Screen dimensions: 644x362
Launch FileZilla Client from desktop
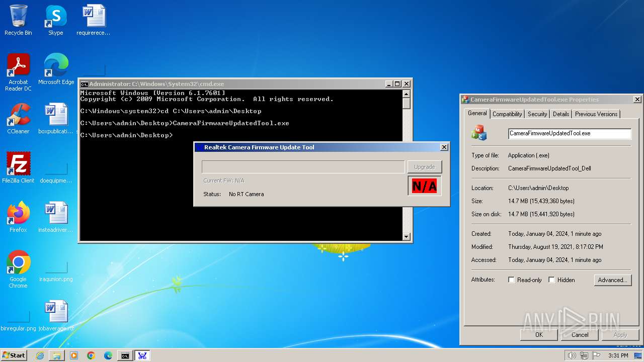(18, 168)
